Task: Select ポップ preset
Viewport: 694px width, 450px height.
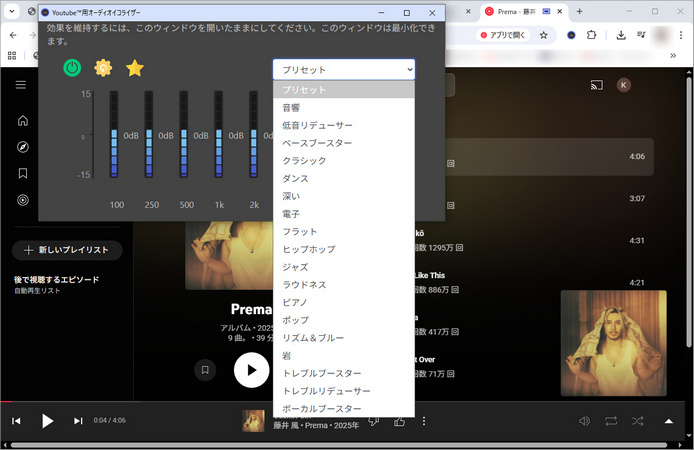Action: [344, 320]
